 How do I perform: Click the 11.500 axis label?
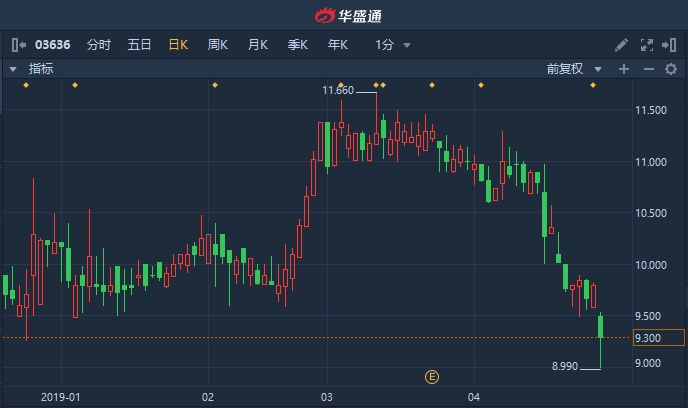[x=651, y=110]
